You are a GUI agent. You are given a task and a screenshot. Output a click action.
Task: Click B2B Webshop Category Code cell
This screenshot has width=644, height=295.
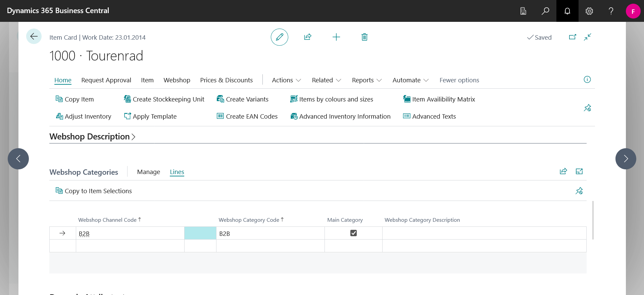tap(270, 233)
